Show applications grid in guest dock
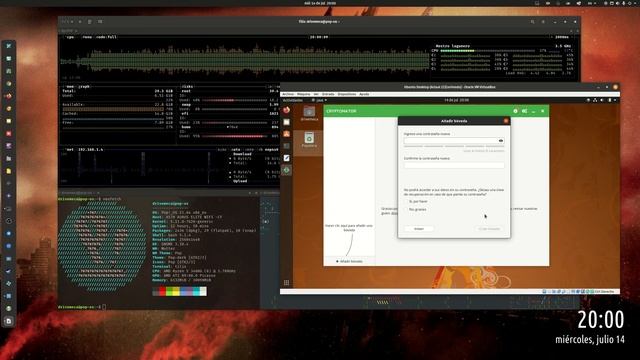 287,282
